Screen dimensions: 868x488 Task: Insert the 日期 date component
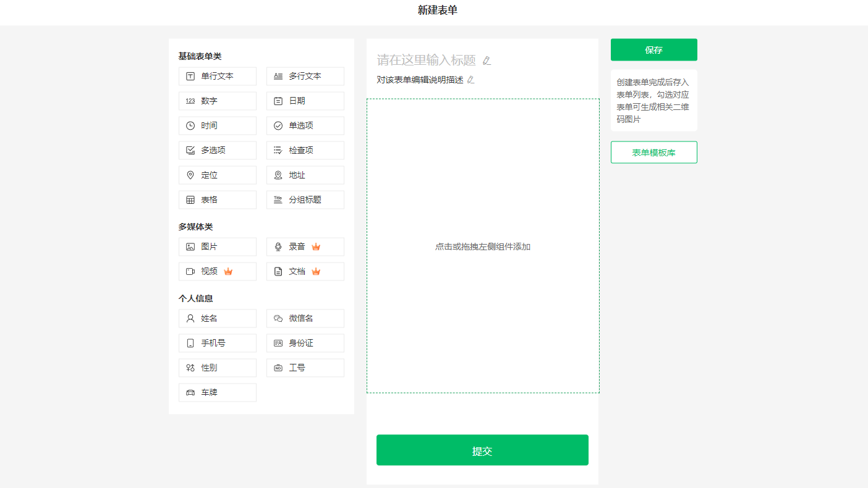pyautogui.click(x=305, y=101)
